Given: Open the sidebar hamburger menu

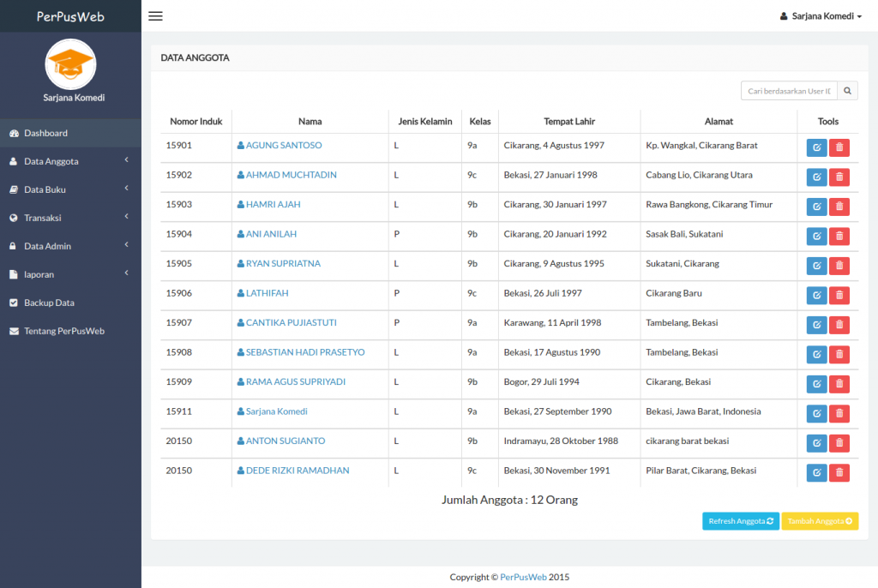Looking at the screenshot, I should tap(155, 15).
